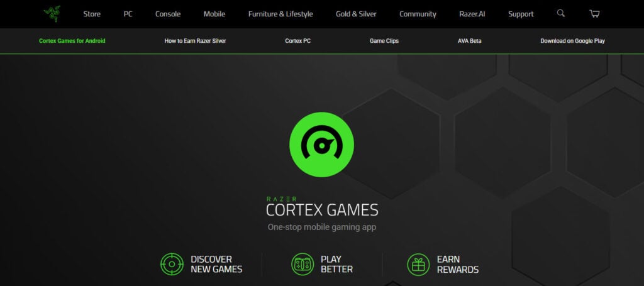644x286 pixels.
Task: Click the Razer snake logo
Action: pos(52,14)
